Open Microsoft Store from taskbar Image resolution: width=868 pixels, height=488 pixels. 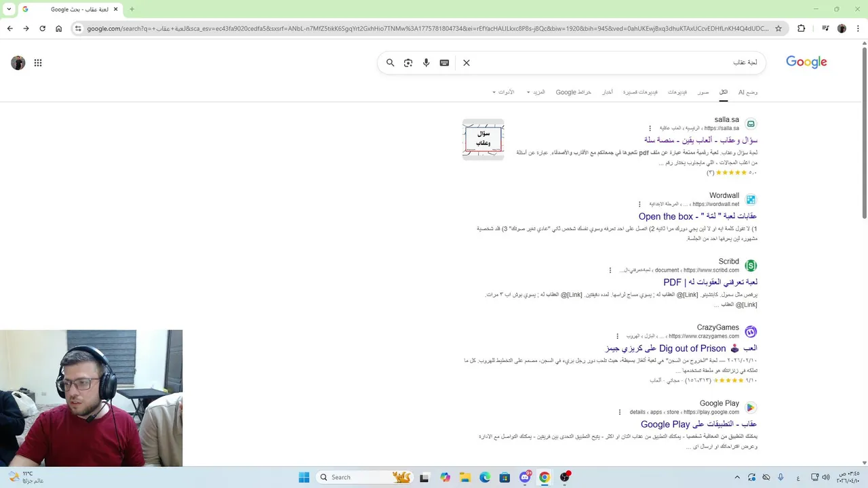tap(505, 477)
